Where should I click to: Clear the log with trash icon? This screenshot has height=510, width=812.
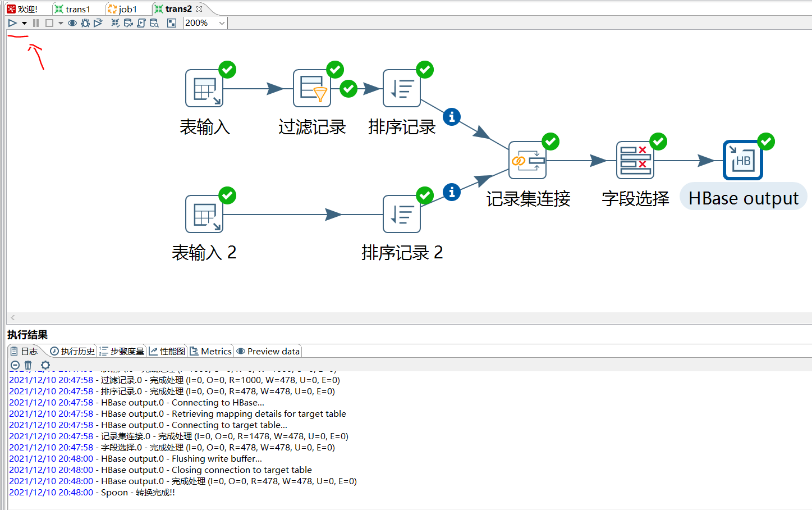28,365
